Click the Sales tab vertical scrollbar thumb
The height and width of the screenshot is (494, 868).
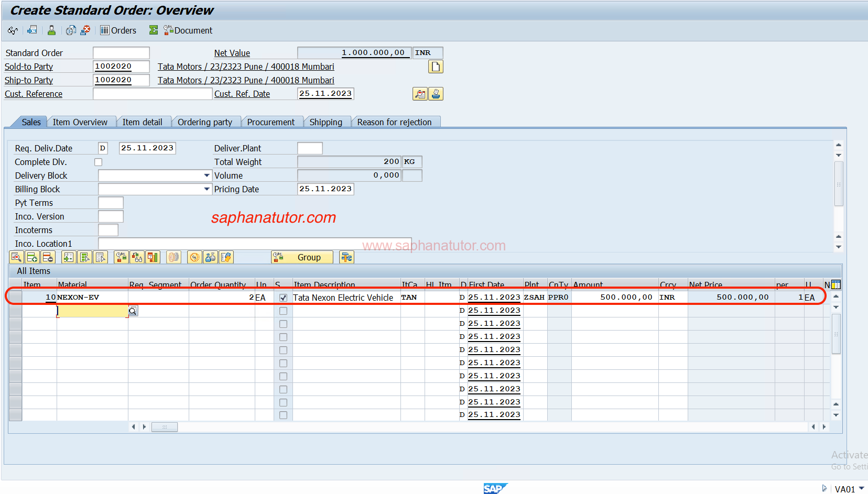(839, 184)
